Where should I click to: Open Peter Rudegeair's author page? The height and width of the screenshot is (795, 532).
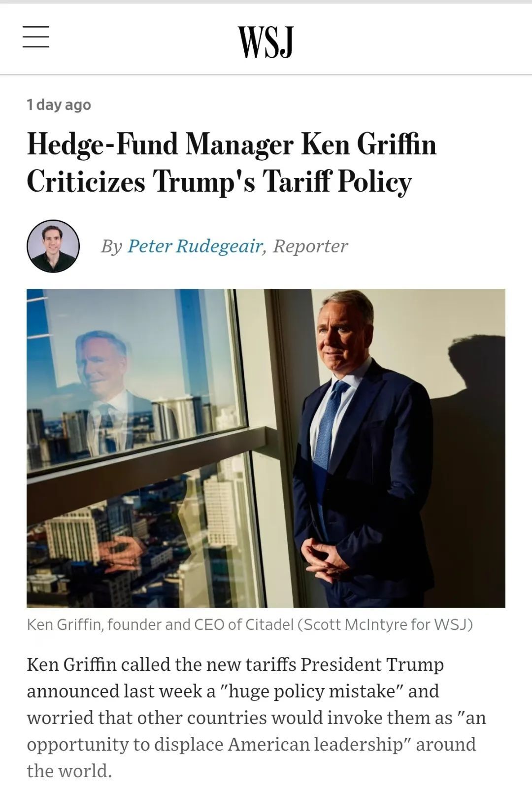[195, 246]
